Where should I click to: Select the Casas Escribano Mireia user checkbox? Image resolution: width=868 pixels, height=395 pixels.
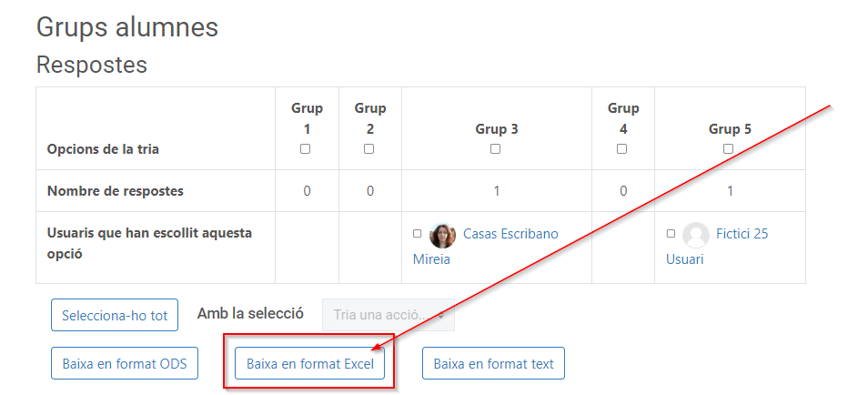[418, 234]
